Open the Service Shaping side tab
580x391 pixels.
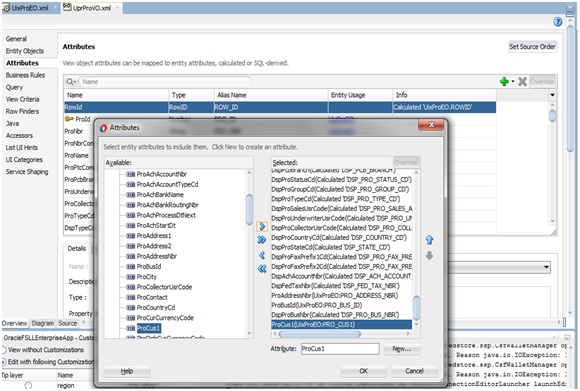[x=27, y=172]
